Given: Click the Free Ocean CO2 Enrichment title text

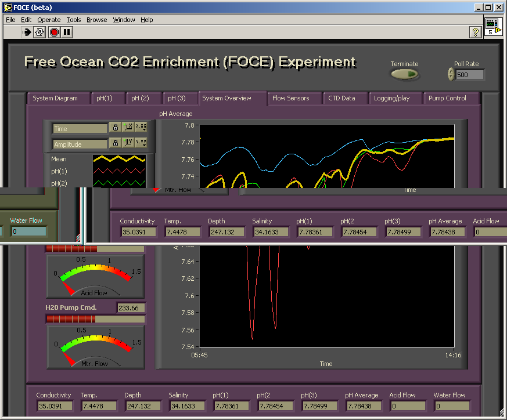Looking at the screenshot, I should [190, 62].
